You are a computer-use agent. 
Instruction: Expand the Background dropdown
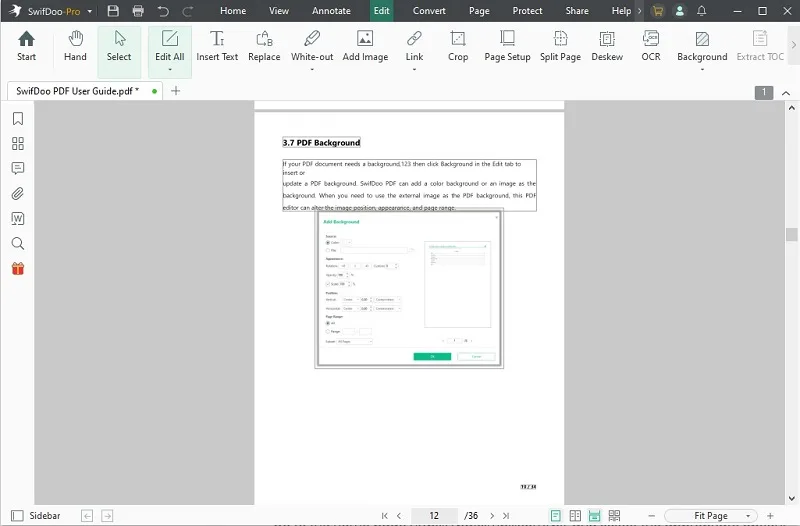[702, 70]
